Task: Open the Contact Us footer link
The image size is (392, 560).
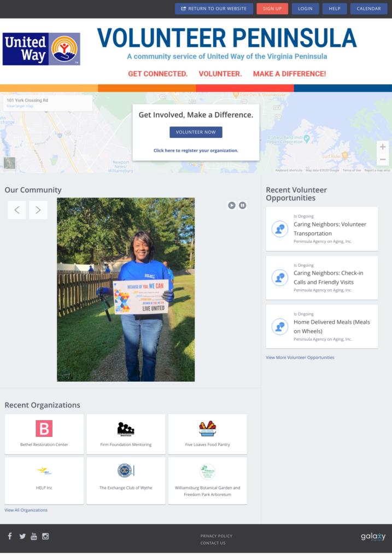Action: (213, 543)
